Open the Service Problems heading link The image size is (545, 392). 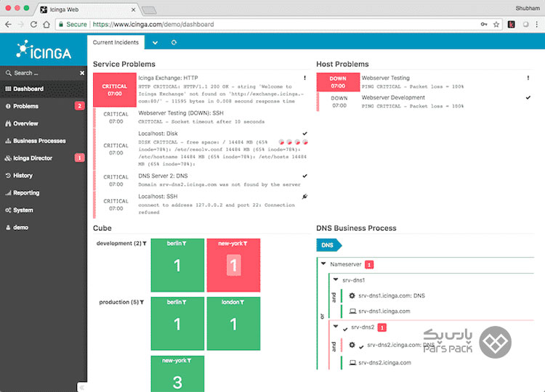124,64
